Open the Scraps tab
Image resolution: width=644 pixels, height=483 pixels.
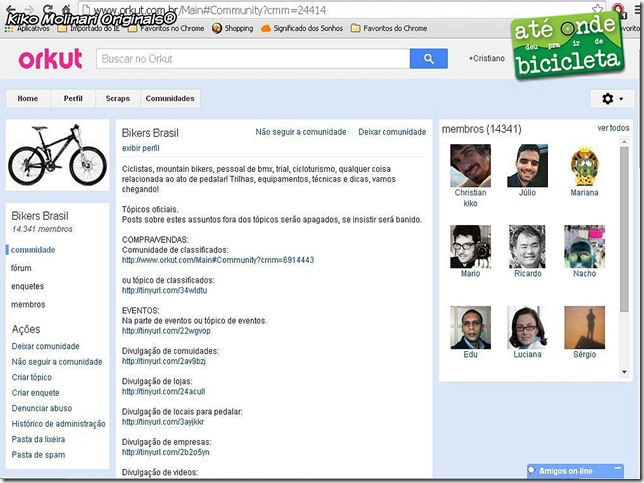pos(118,99)
